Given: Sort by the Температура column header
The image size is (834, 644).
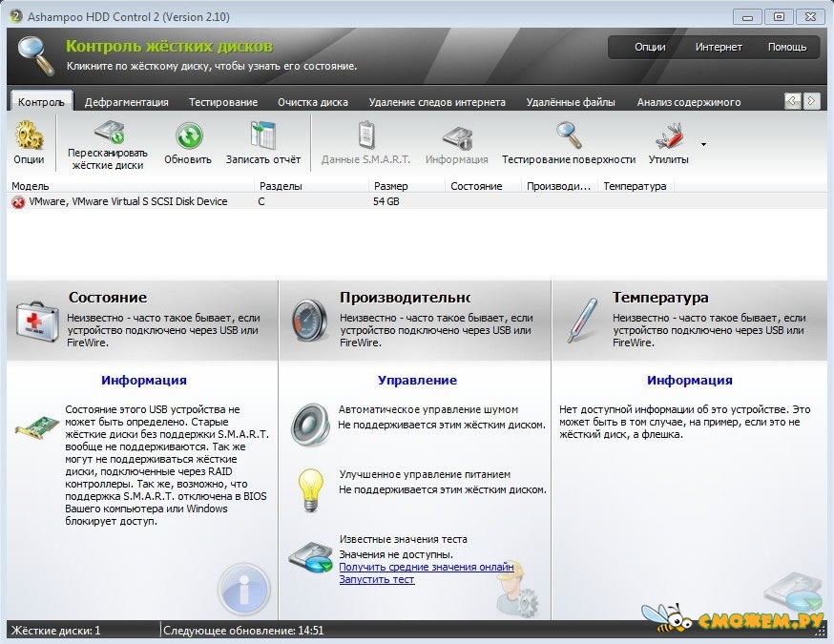Looking at the screenshot, I should click(636, 186).
